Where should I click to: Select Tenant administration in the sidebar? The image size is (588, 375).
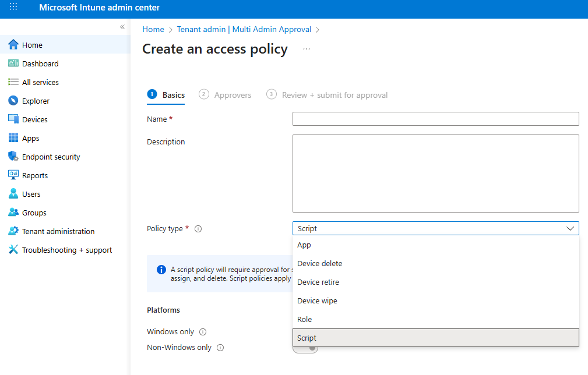click(x=13, y=231)
